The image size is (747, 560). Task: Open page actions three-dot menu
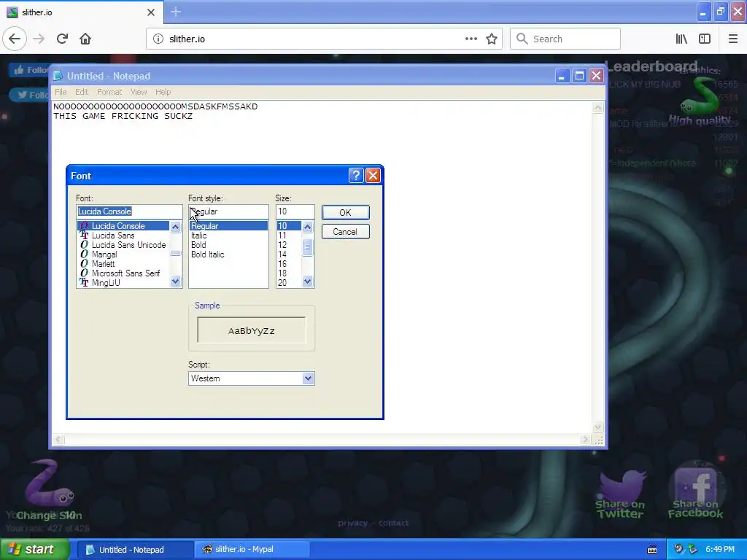tap(471, 39)
